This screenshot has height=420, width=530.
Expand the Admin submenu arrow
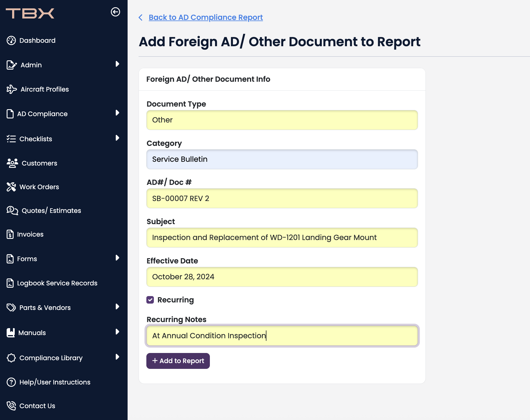(117, 64)
